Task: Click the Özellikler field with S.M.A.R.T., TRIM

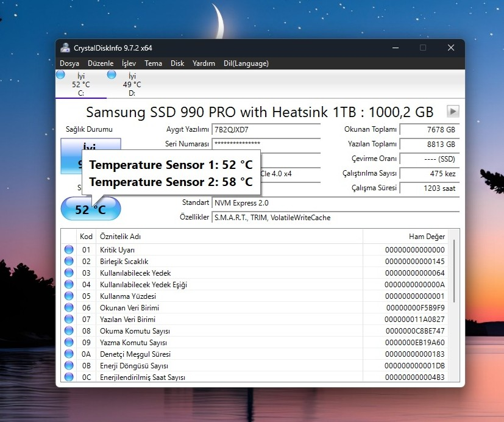Action: pos(336,218)
